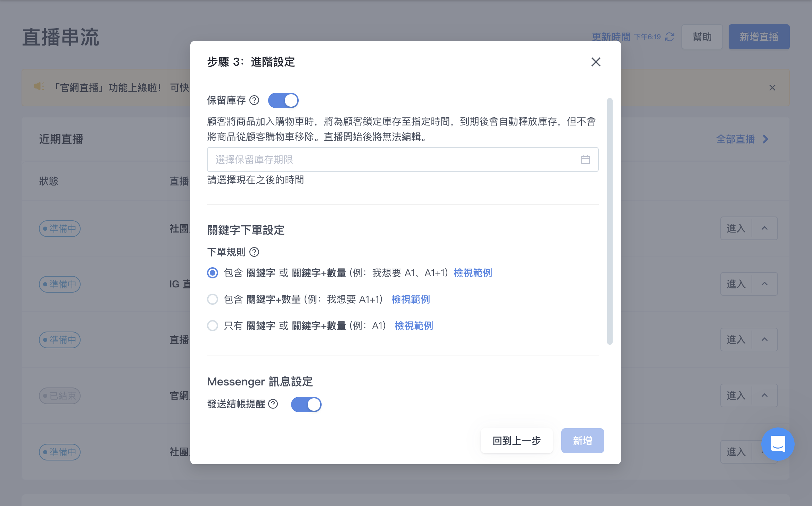
Task: Turn off the 保留庫存 toggle
Action: pos(283,100)
